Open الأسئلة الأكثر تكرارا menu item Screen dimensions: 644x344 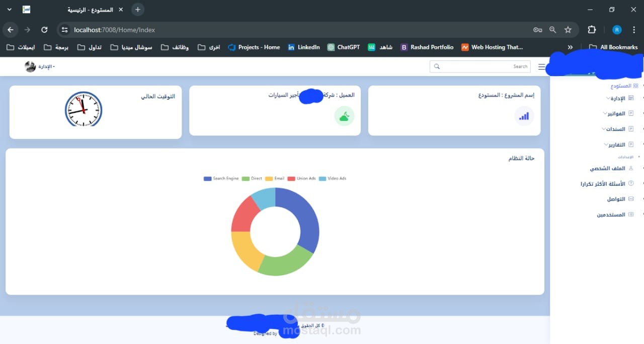[x=603, y=184]
